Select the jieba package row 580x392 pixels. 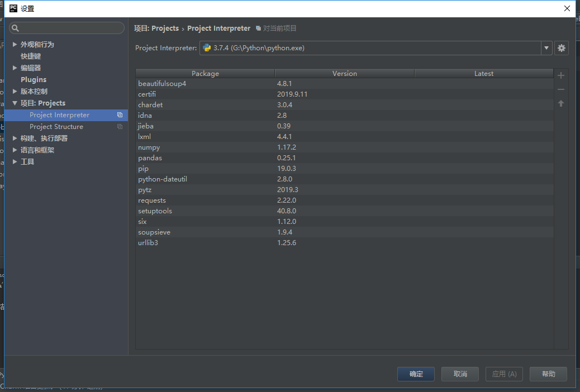point(344,126)
